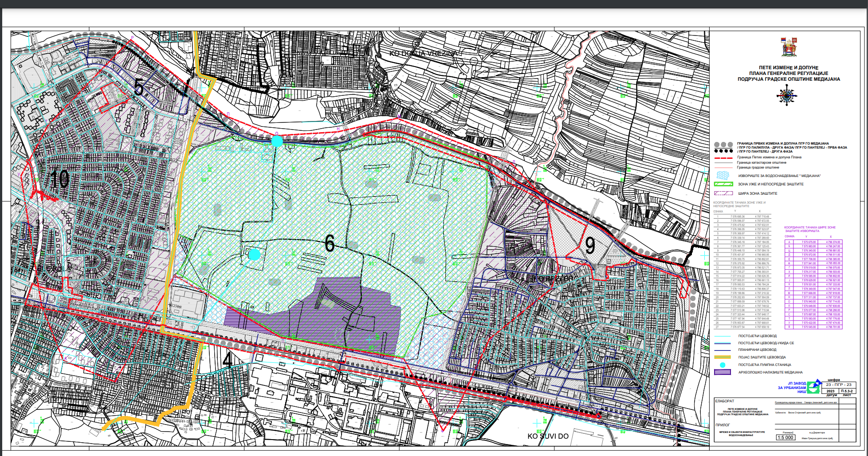Screen dimensions: 868x456
Task: Expand the ЕЛАБОРАТ section of the title block
Action: [725, 401]
